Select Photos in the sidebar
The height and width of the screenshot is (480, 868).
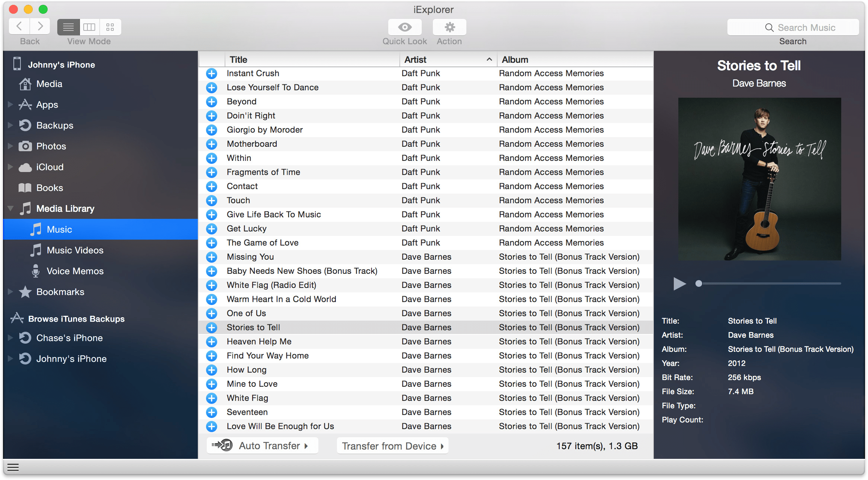[x=51, y=146]
